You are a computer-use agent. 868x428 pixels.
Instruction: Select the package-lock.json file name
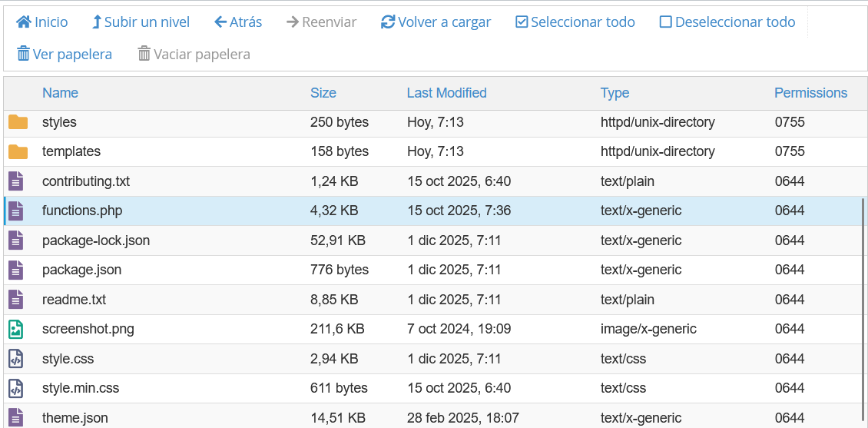[x=96, y=241]
